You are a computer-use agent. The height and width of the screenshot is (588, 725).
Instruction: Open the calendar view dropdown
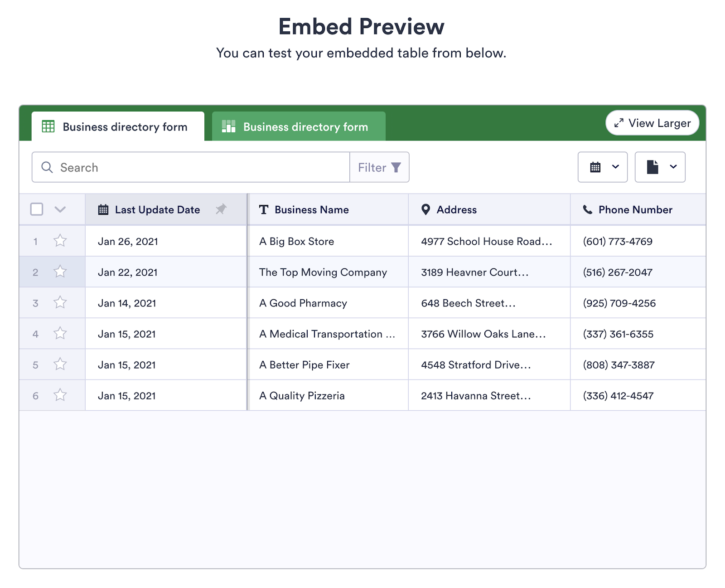tap(602, 167)
